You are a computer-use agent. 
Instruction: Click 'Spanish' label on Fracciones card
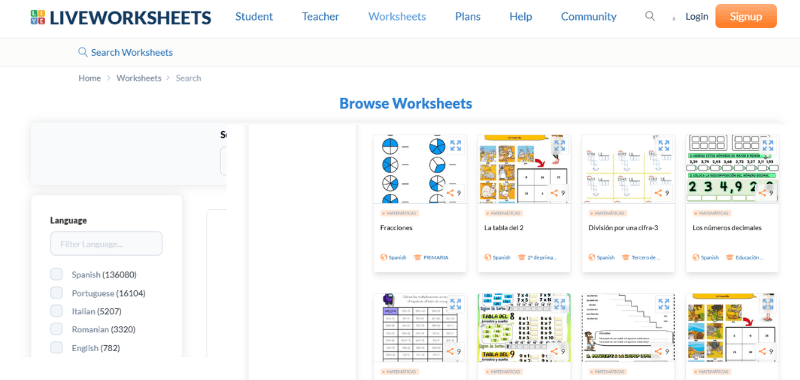click(397, 258)
